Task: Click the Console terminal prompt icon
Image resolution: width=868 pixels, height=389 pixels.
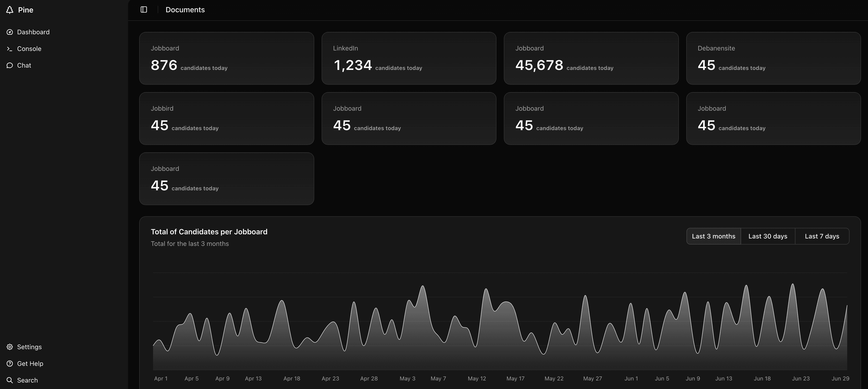Action: (x=10, y=49)
